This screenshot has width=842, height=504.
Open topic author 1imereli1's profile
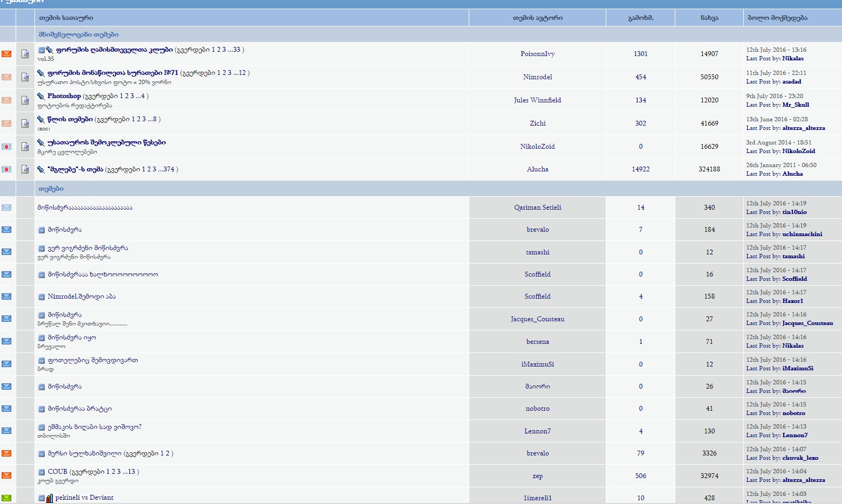coord(538,498)
